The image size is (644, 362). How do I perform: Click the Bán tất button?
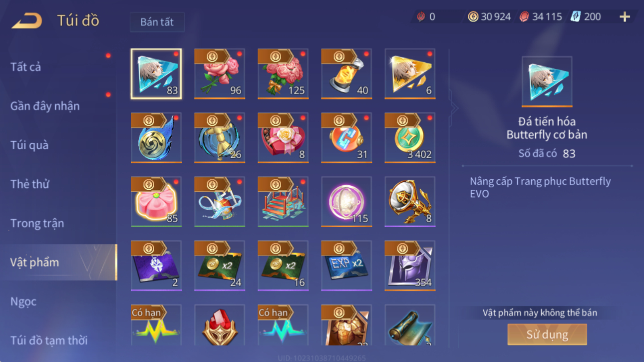[157, 22]
